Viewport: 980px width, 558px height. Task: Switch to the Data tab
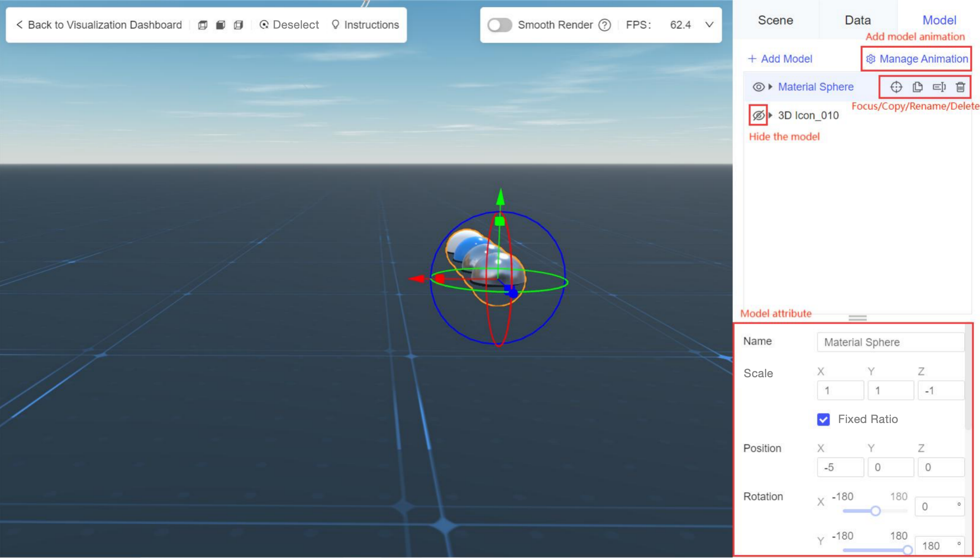click(x=857, y=20)
